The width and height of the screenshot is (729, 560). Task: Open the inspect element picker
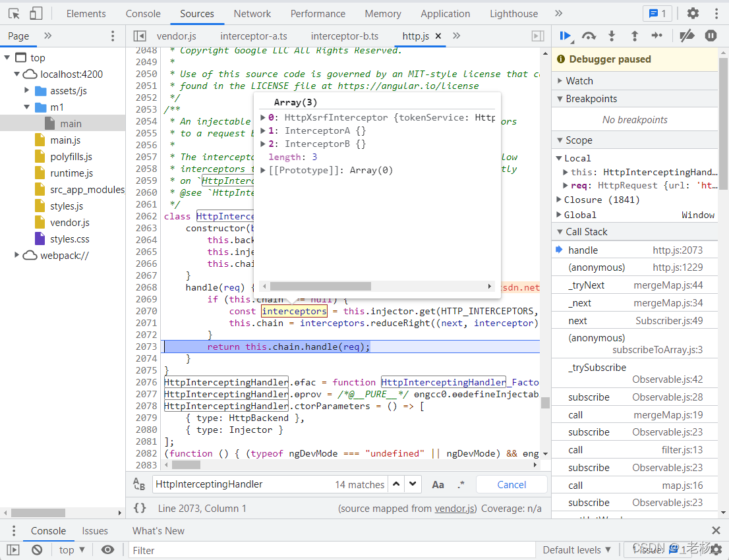click(x=14, y=13)
